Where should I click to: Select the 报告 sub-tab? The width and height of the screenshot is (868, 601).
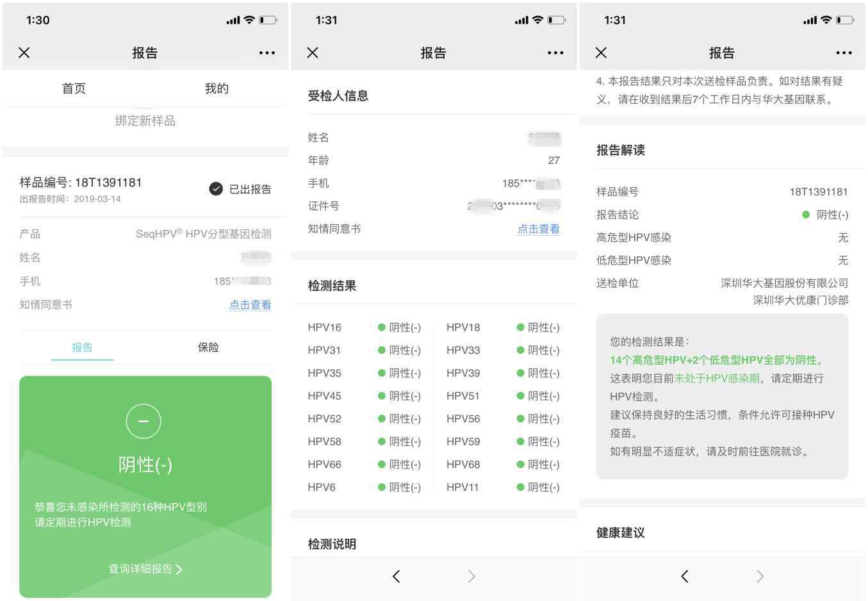(82, 347)
